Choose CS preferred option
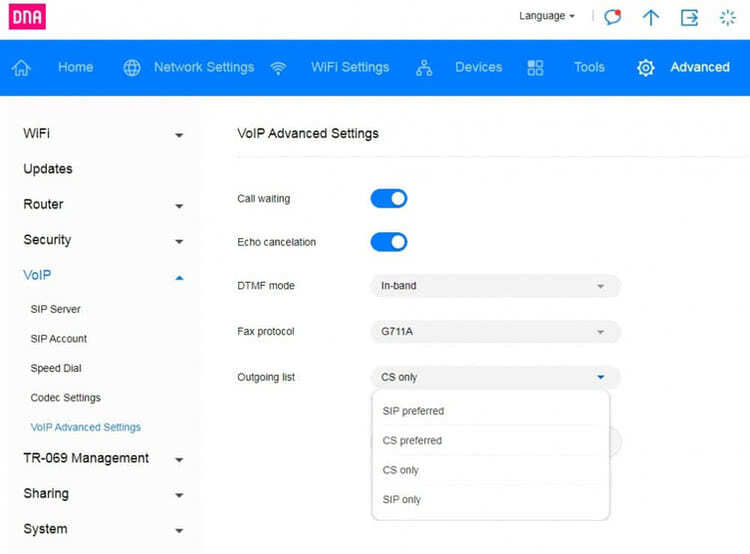Screen dimensions: 750x554 [491, 441]
